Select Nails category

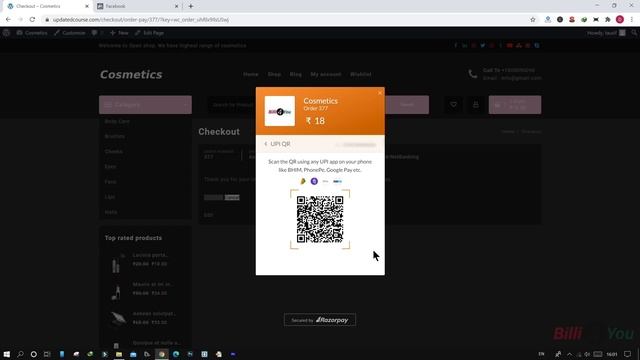pyautogui.click(x=111, y=212)
